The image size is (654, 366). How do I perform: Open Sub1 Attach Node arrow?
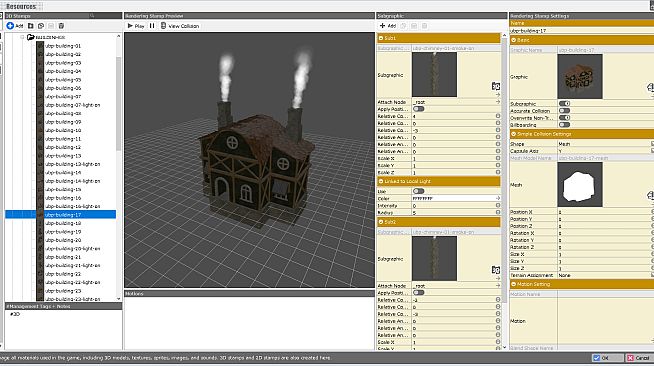tap(498, 102)
